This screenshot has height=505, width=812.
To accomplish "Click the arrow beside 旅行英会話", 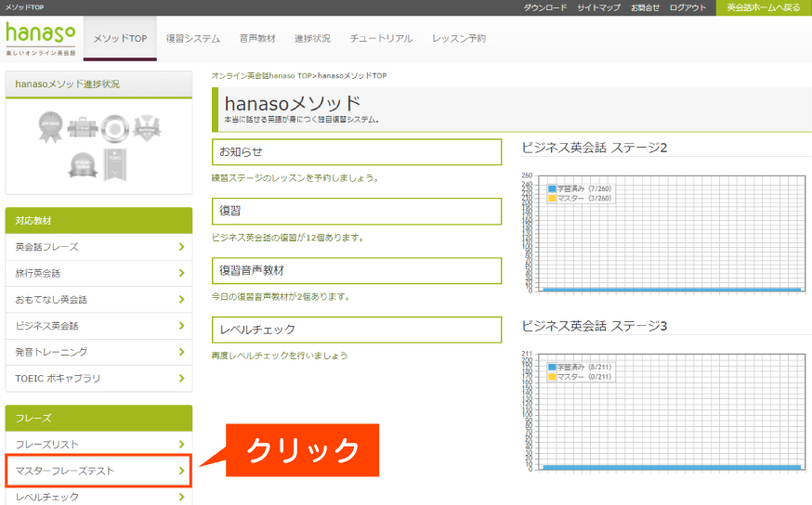I will [181, 273].
